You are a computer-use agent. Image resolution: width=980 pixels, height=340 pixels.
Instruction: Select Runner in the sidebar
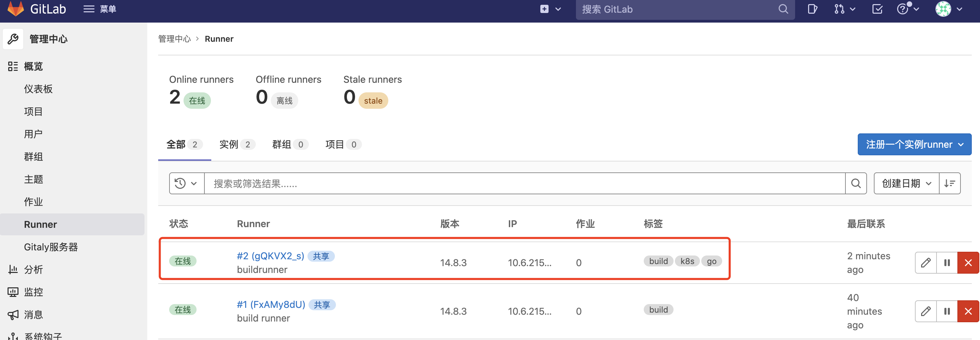click(72, 224)
